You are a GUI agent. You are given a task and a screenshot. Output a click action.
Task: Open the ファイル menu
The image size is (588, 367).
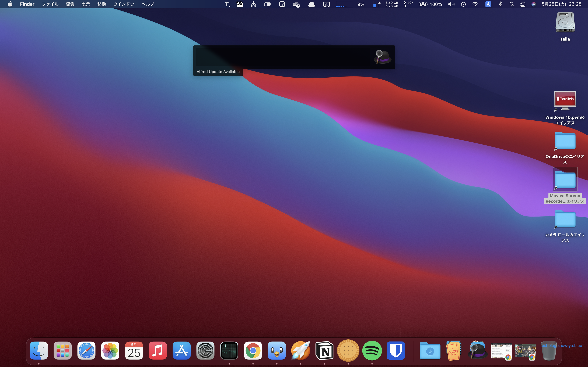tap(50, 4)
